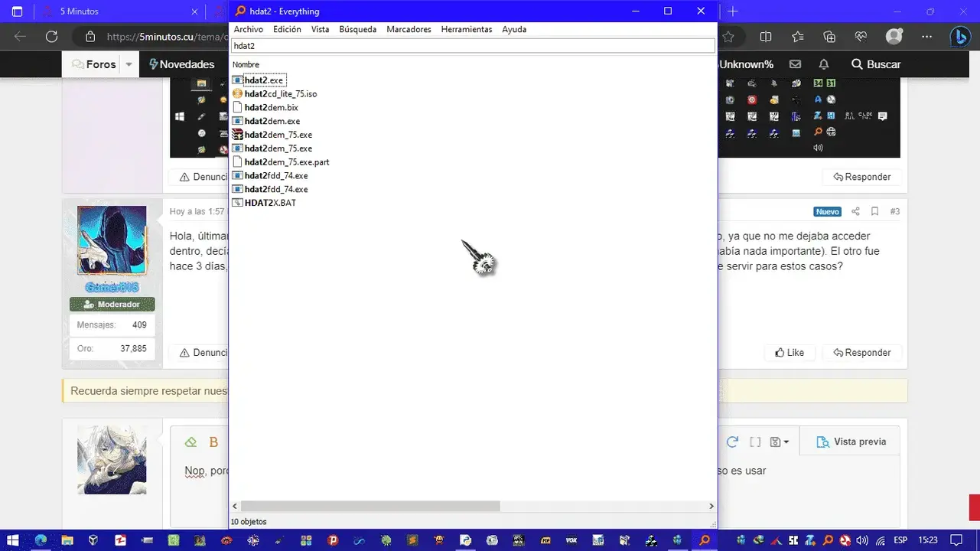980x551 pixels.
Task: Open the Herramientas menu in Everything
Action: tap(466, 29)
